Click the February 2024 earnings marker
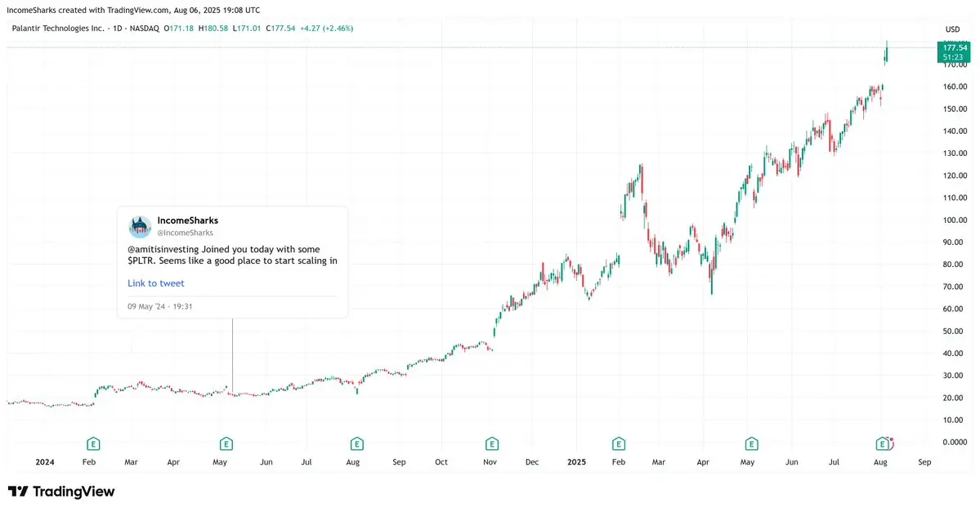The width and height of the screenshot is (980, 512). coord(93,444)
